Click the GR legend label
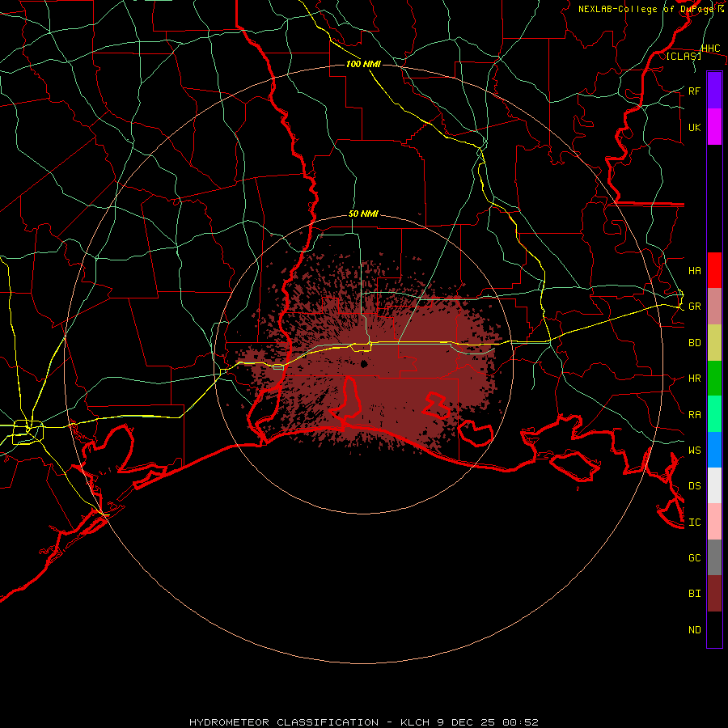The width and height of the screenshot is (728, 728). point(694,307)
